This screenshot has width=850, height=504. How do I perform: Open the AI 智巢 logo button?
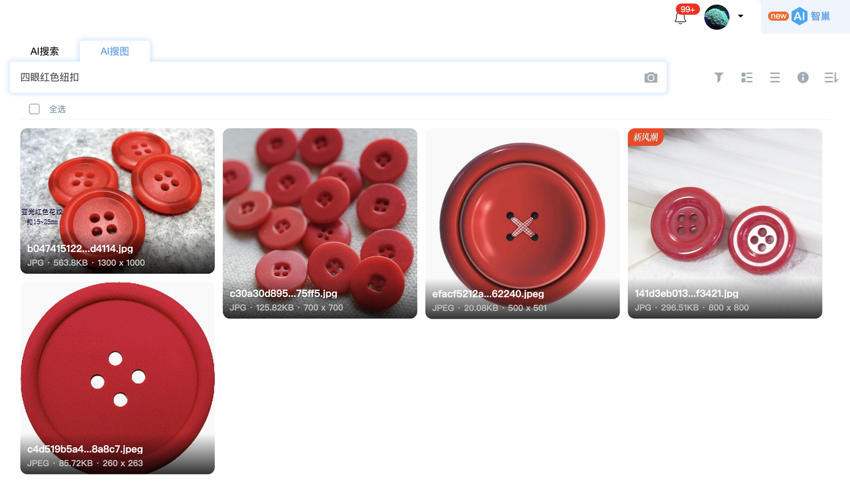click(799, 17)
